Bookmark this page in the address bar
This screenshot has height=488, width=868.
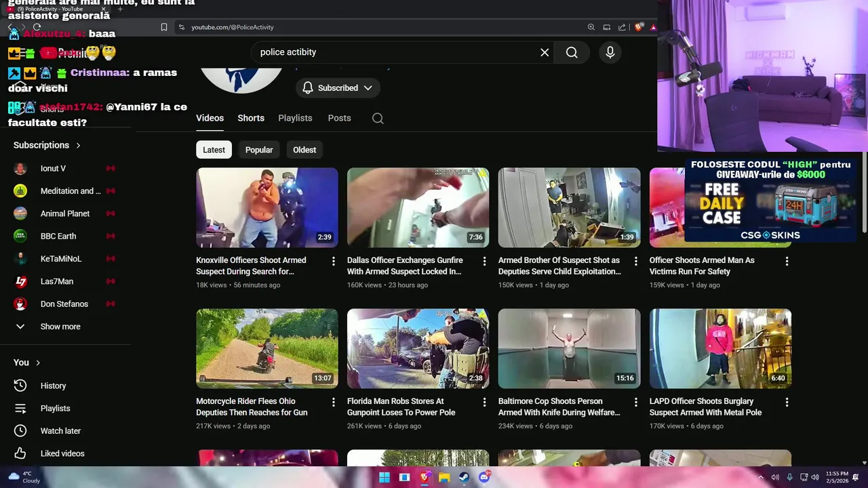coord(164,27)
